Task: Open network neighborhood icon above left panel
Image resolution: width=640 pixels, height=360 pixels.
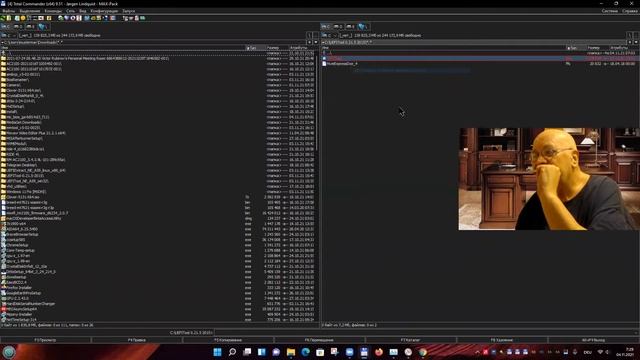Action: click(x=43, y=27)
